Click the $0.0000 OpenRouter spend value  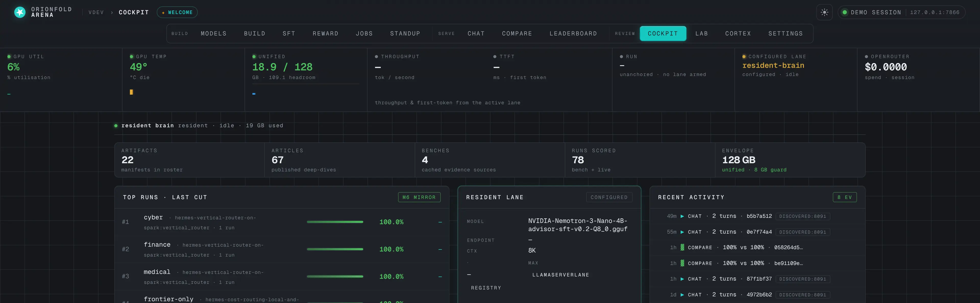pyautogui.click(x=886, y=67)
